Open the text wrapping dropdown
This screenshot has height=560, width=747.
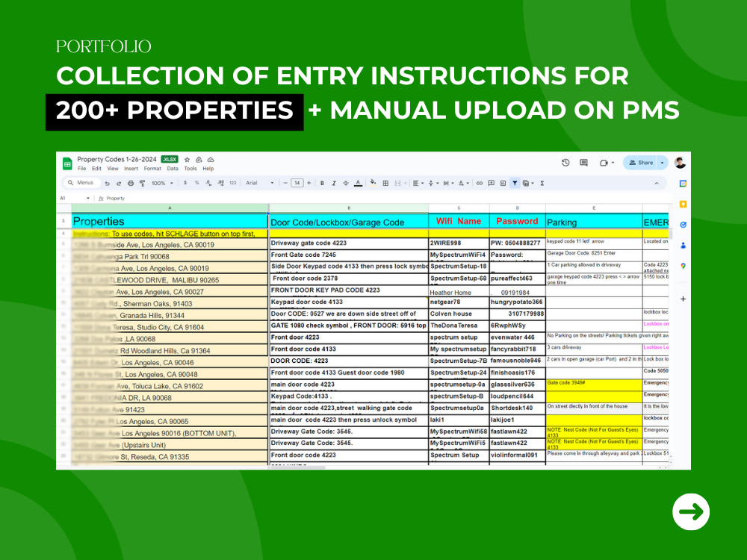coord(448,183)
